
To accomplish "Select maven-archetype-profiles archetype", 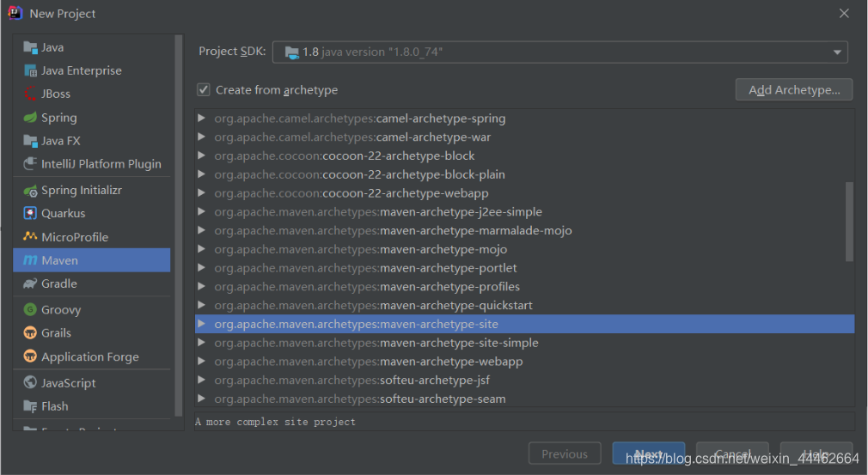I will pyautogui.click(x=524, y=286).
